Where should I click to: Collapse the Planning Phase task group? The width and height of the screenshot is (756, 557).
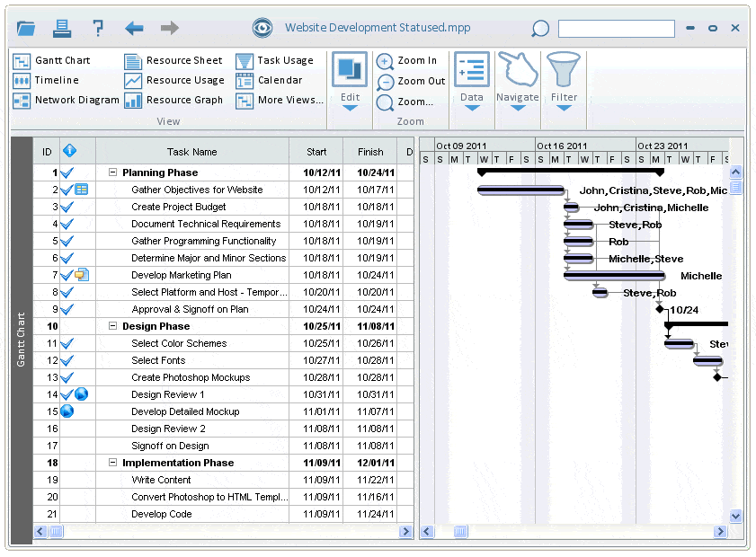112,172
